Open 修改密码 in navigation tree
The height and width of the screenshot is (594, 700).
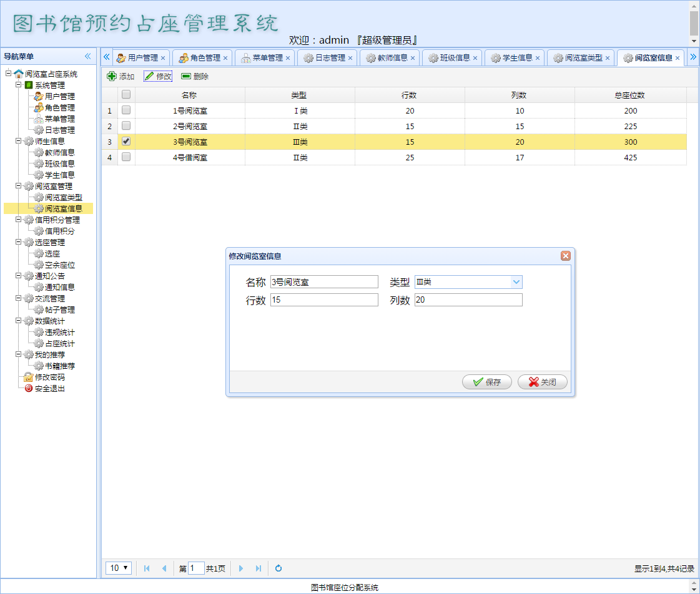click(x=49, y=377)
